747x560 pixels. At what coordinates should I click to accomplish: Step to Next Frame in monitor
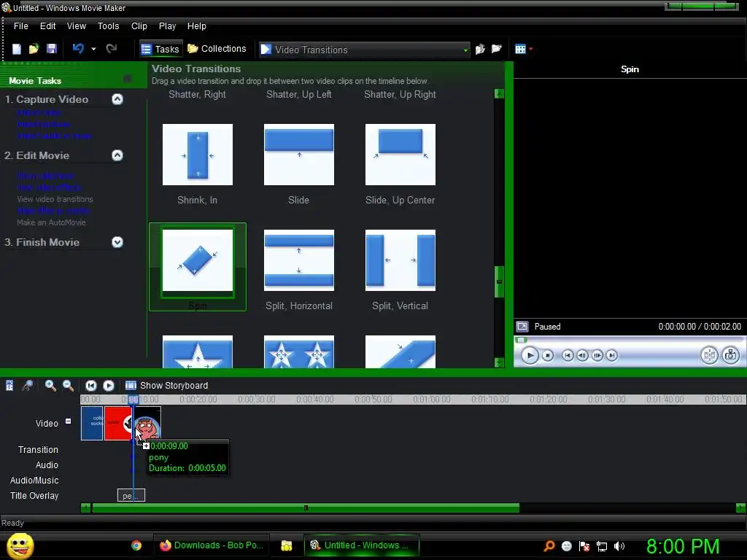tap(597, 355)
